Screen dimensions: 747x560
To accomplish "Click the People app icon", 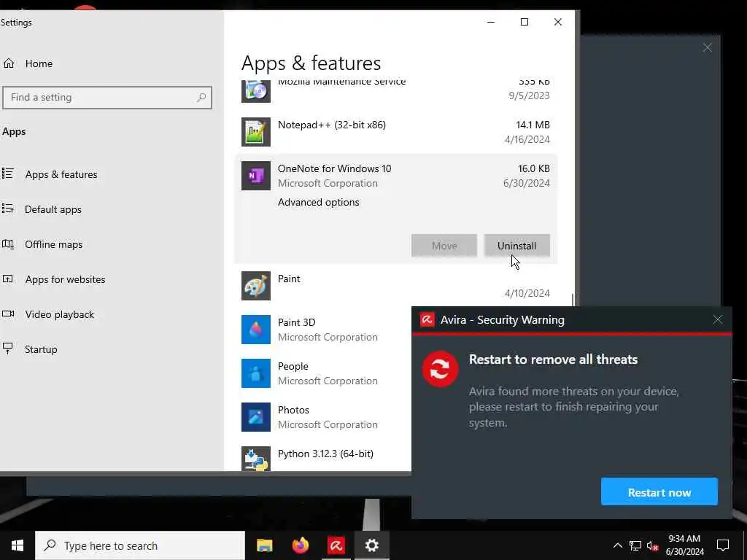I will (256, 373).
